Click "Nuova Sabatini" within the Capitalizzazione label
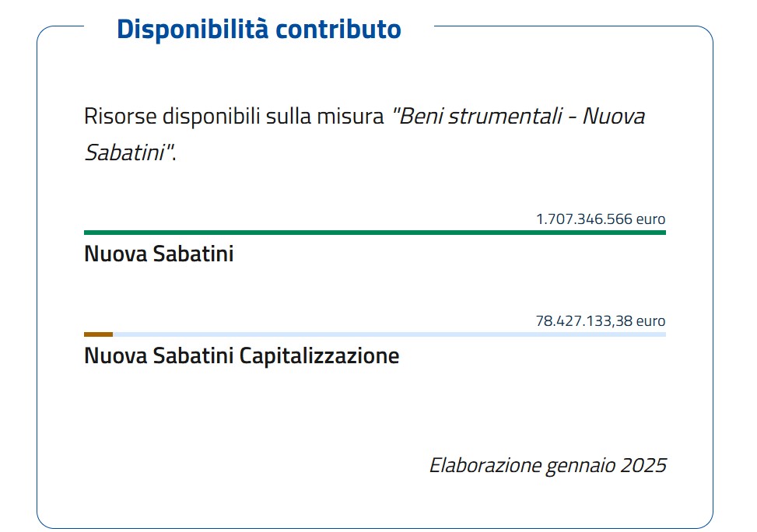The height and width of the screenshot is (532, 757). 159,356
